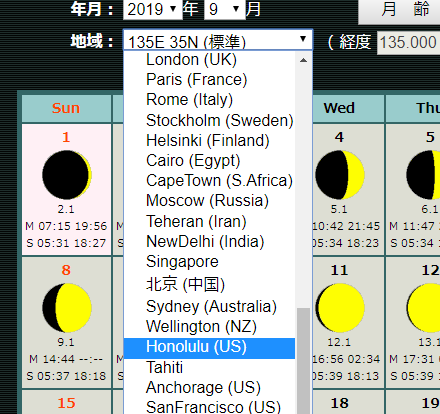This screenshot has height=414, width=440.
Task: Click moonrise times M 07:15 19:56
Action: pyautogui.click(x=66, y=226)
